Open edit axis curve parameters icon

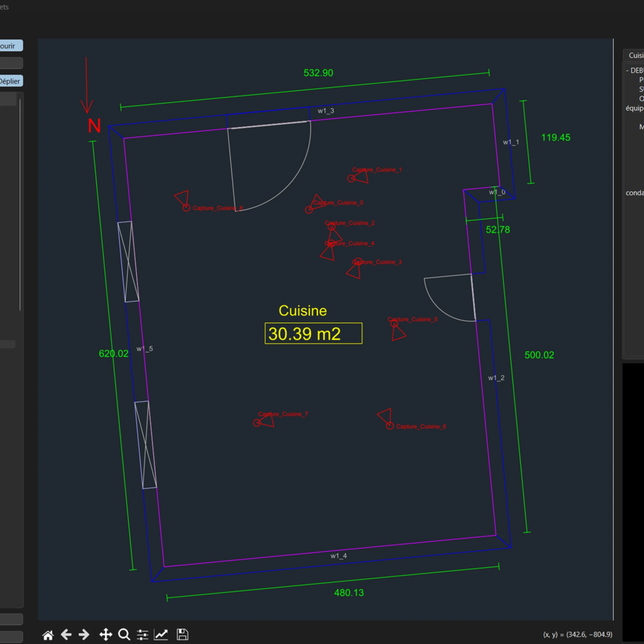161,635
